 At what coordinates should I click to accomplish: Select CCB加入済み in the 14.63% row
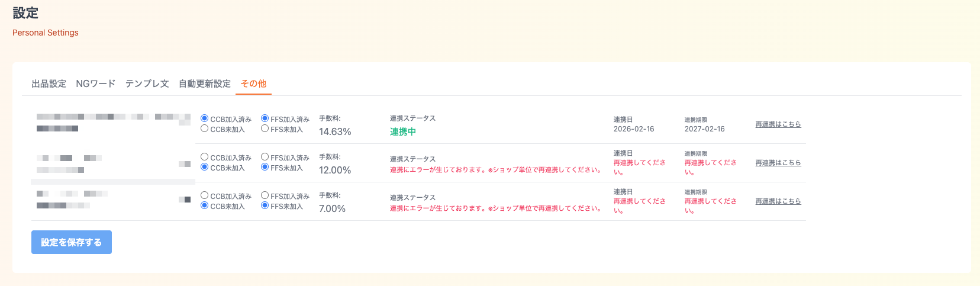click(204, 118)
